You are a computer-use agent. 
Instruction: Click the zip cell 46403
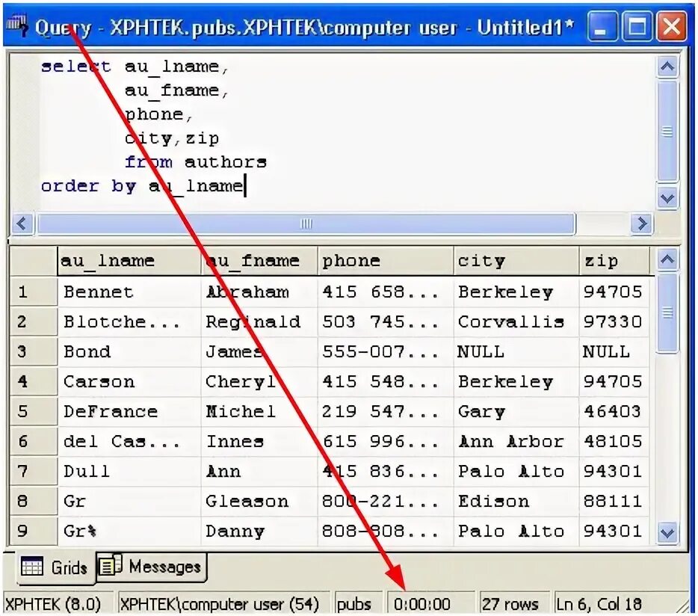[614, 412]
